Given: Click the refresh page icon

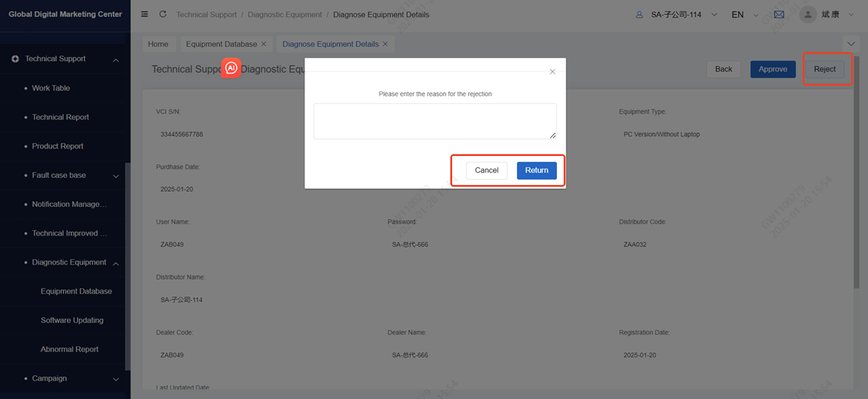Looking at the screenshot, I should [163, 14].
